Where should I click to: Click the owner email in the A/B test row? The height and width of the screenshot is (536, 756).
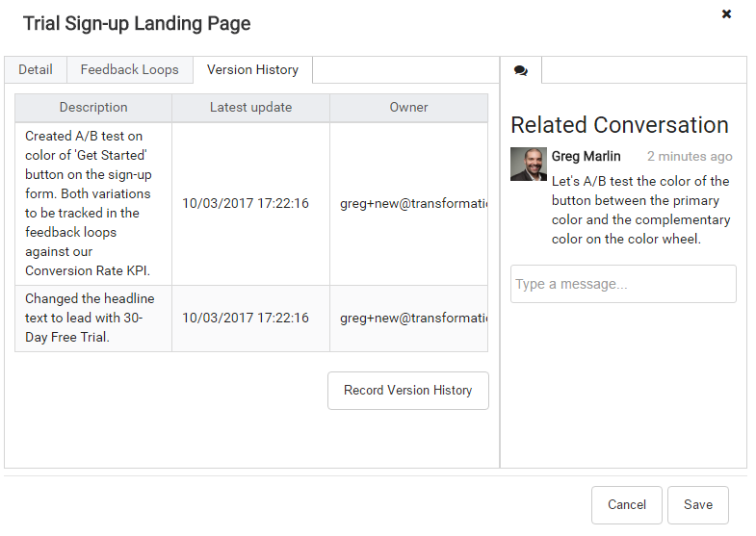pos(413,204)
